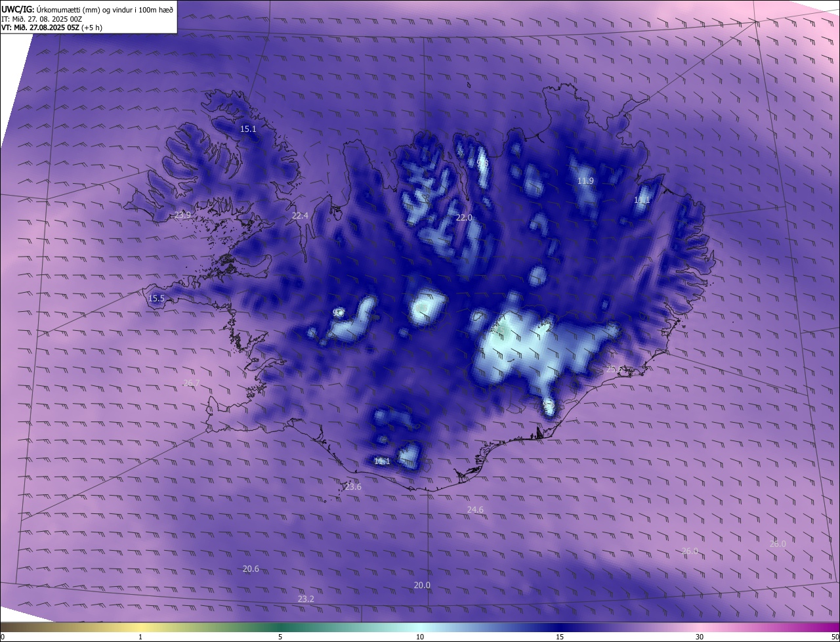The height and width of the screenshot is (642, 840).
Task: Click the 24.6 value label on the map
Action: coord(475,510)
